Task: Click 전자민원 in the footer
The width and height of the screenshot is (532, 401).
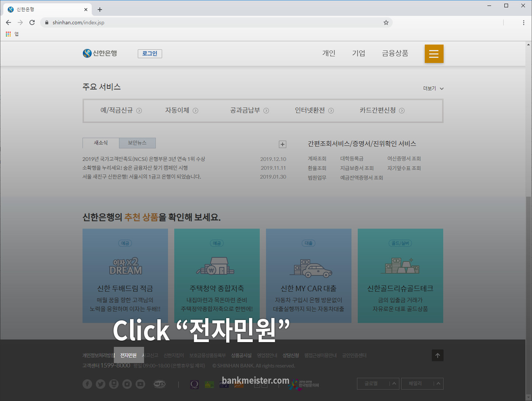Action: click(x=129, y=355)
